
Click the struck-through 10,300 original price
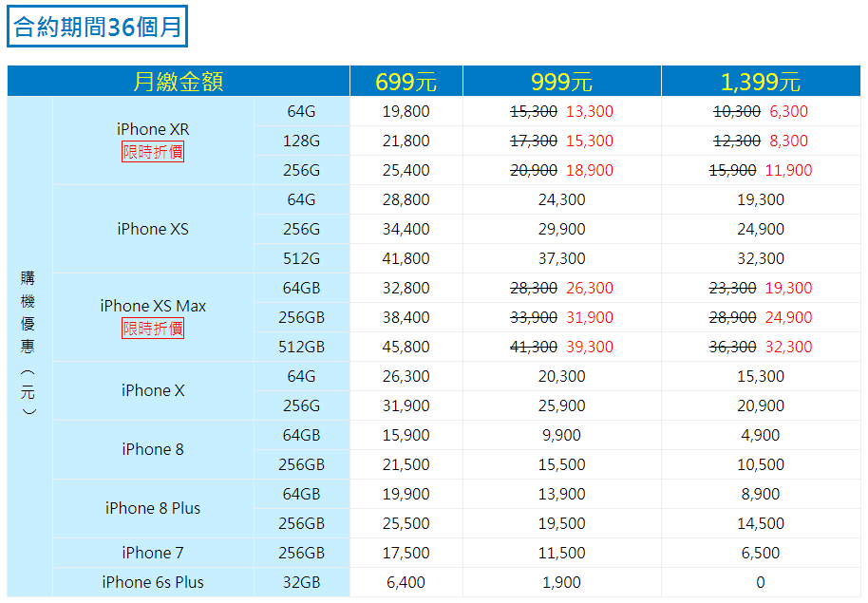point(737,111)
